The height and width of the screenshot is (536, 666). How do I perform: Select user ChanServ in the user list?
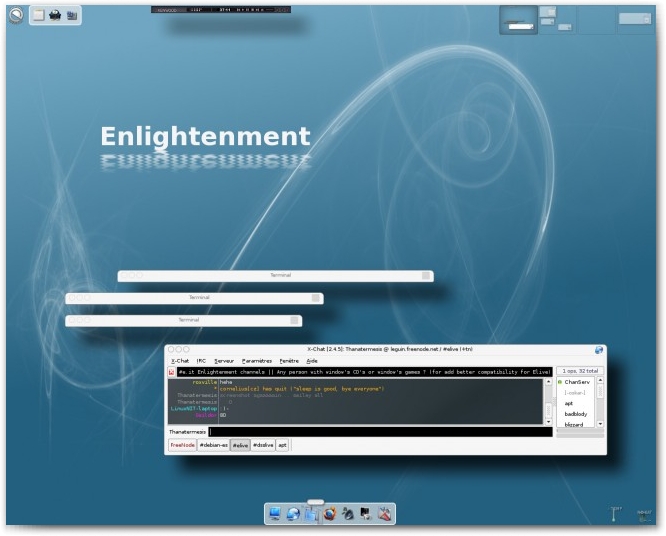click(576, 382)
